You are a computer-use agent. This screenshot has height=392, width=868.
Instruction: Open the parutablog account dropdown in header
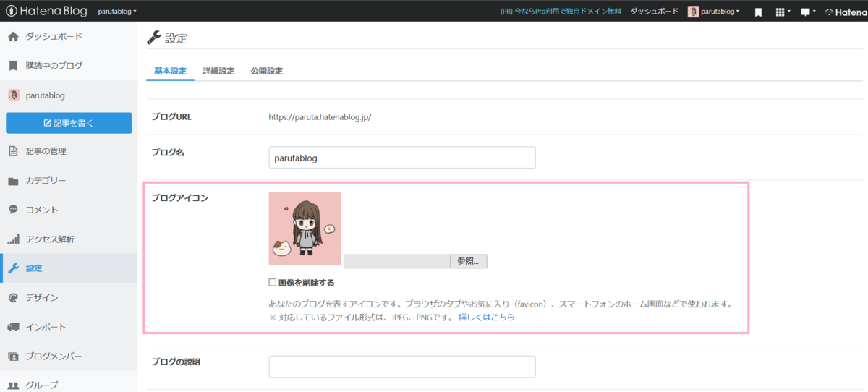(720, 12)
